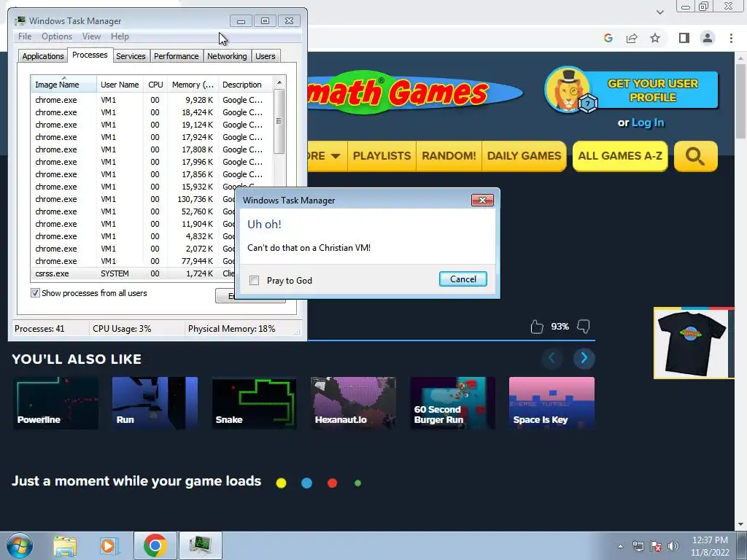Click the Chrome page vertical scrollbar
Viewport: 747px width, 560px height.
740,100
